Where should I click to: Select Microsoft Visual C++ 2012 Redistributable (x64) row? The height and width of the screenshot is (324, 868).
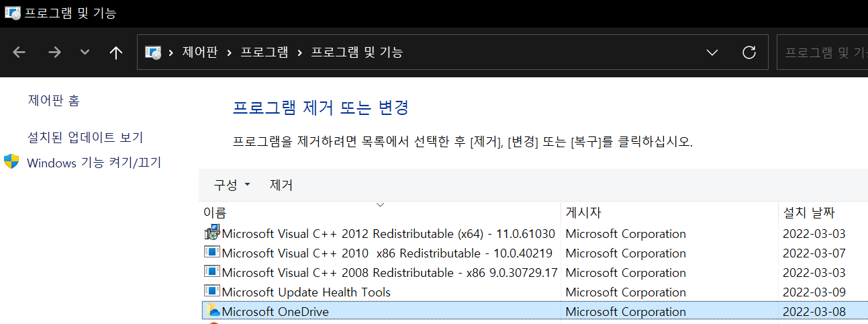(x=534, y=234)
